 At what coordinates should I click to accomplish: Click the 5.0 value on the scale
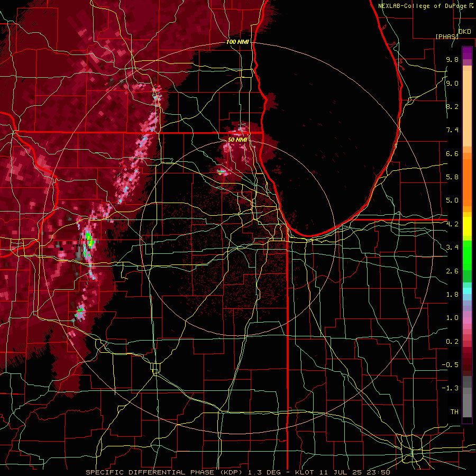click(x=452, y=200)
